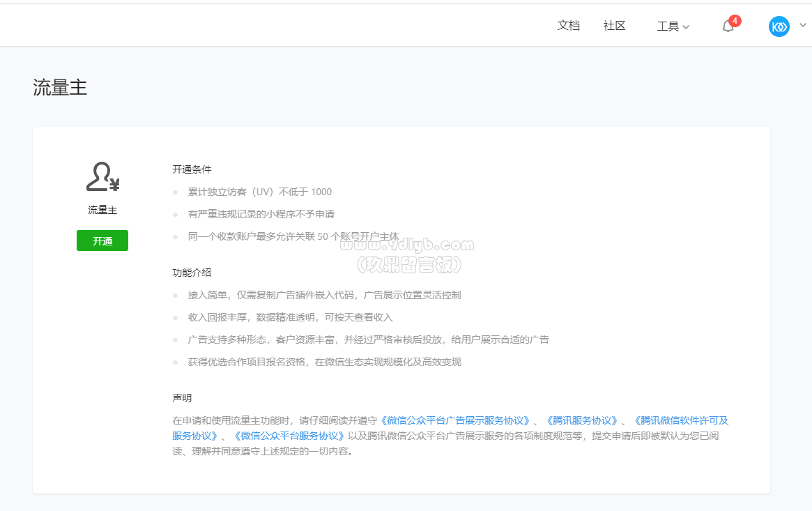Screen dimensions: 812x511
Task: Click the 流量主 label under the icon
Action: click(102, 210)
